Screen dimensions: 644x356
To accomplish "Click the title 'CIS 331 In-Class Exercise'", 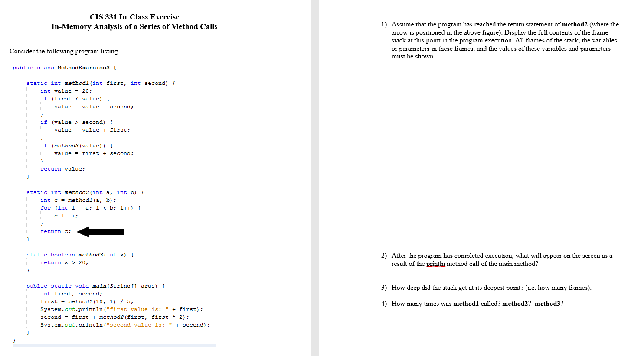I will 134,17.
